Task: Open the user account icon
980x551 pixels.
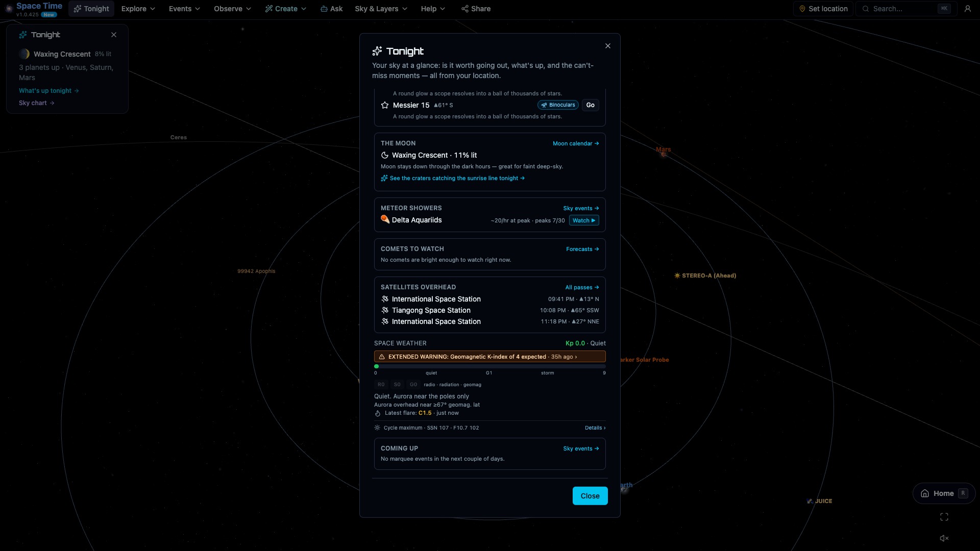Action: tap(967, 9)
